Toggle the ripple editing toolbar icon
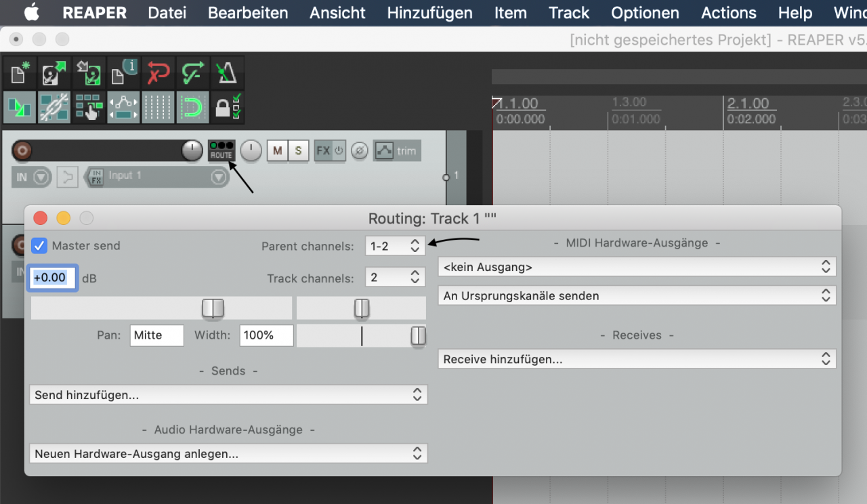The image size is (867, 504). pos(89,108)
